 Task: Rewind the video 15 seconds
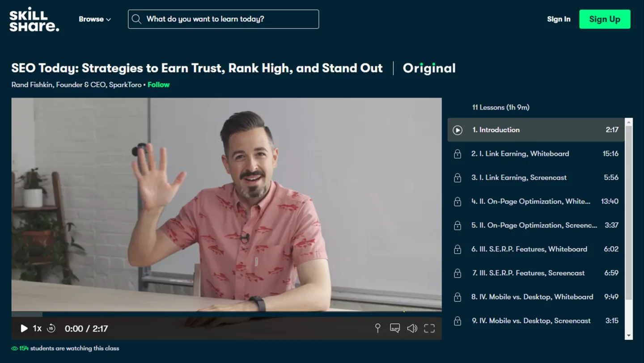[51, 328]
